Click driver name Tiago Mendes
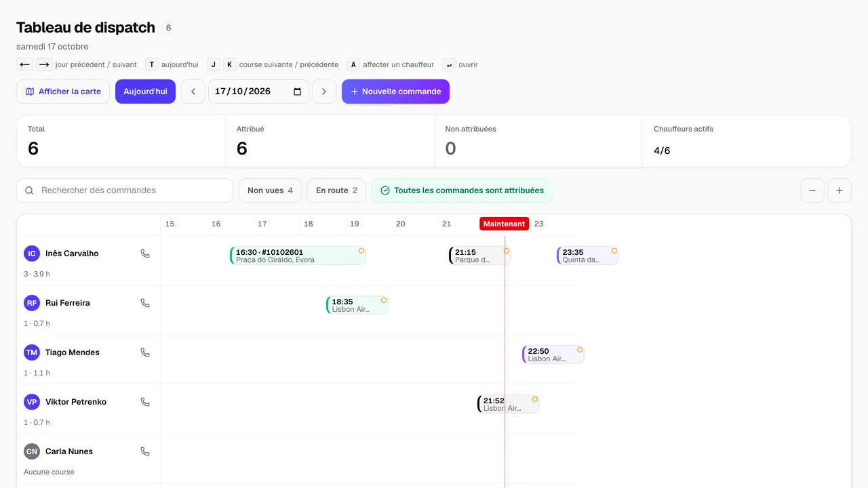Screen dimensions: 868x488 click(x=73, y=352)
